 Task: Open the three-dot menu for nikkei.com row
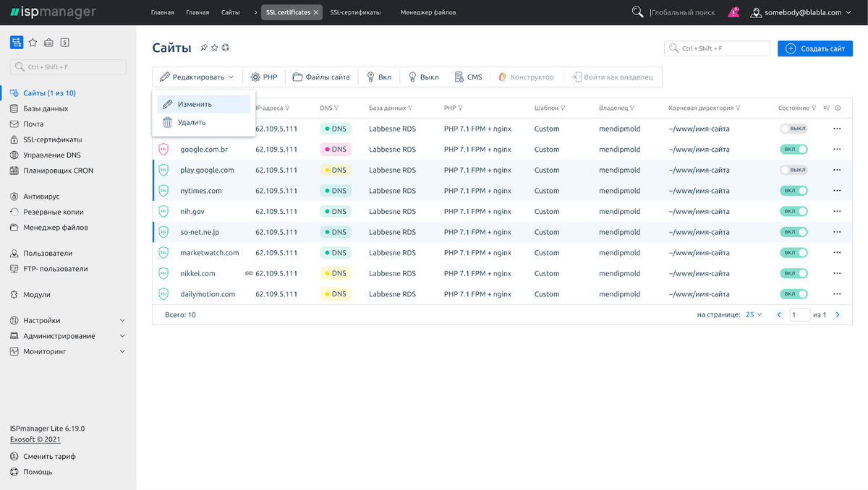tap(838, 274)
